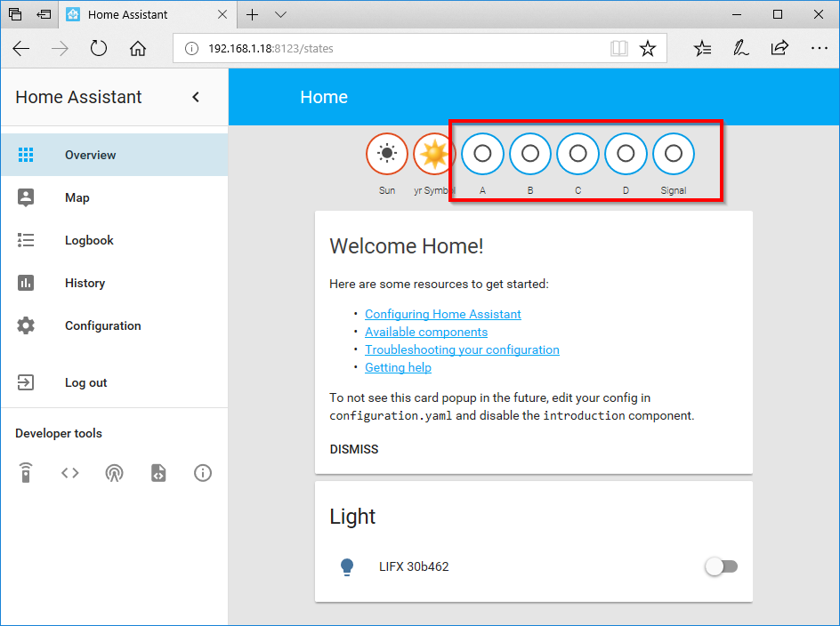Open the Templates file developer tool
Image resolution: width=840 pixels, height=626 pixels.
(158, 473)
